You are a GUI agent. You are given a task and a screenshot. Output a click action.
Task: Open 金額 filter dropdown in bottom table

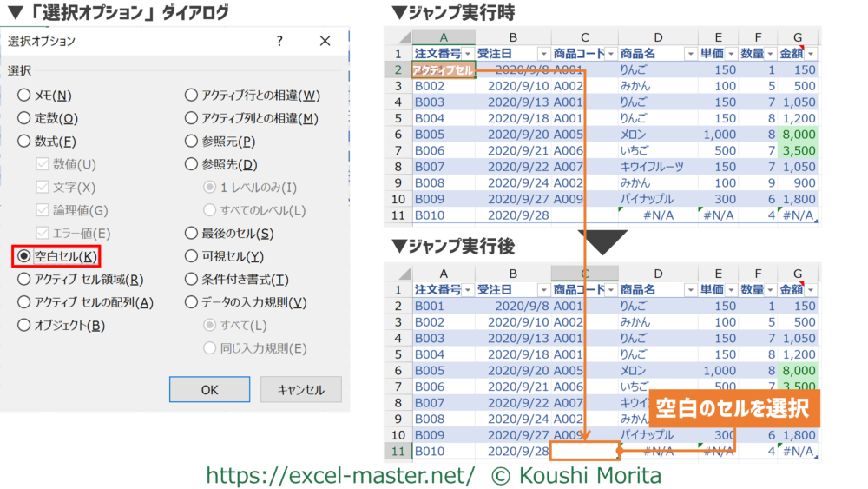[811, 289]
